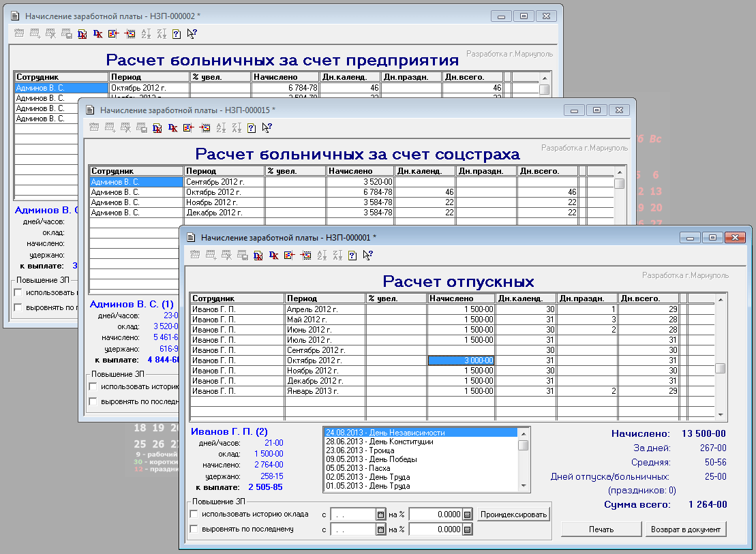
Task: Click 'Возврат в документ' button
Action: click(x=685, y=529)
